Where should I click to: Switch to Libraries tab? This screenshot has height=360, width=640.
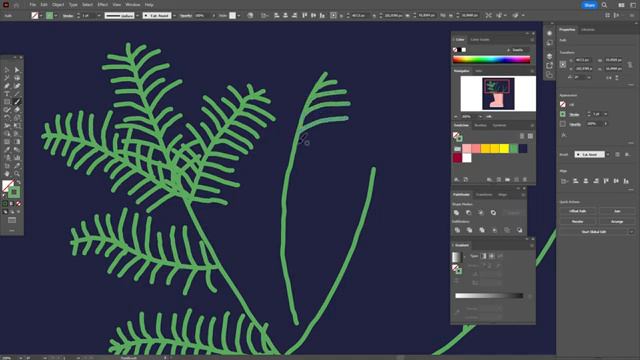click(x=588, y=30)
